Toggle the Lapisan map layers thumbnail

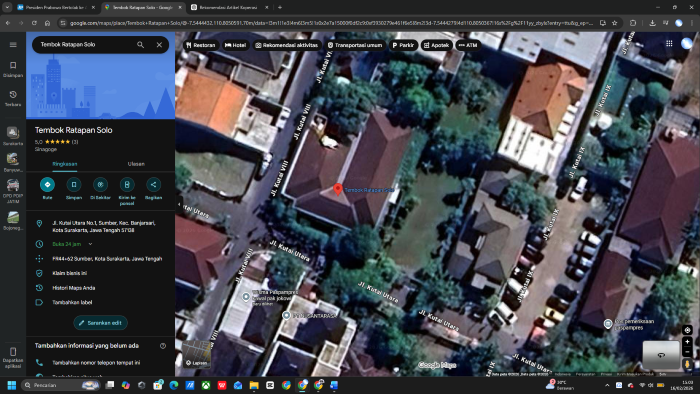click(x=196, y=354)
